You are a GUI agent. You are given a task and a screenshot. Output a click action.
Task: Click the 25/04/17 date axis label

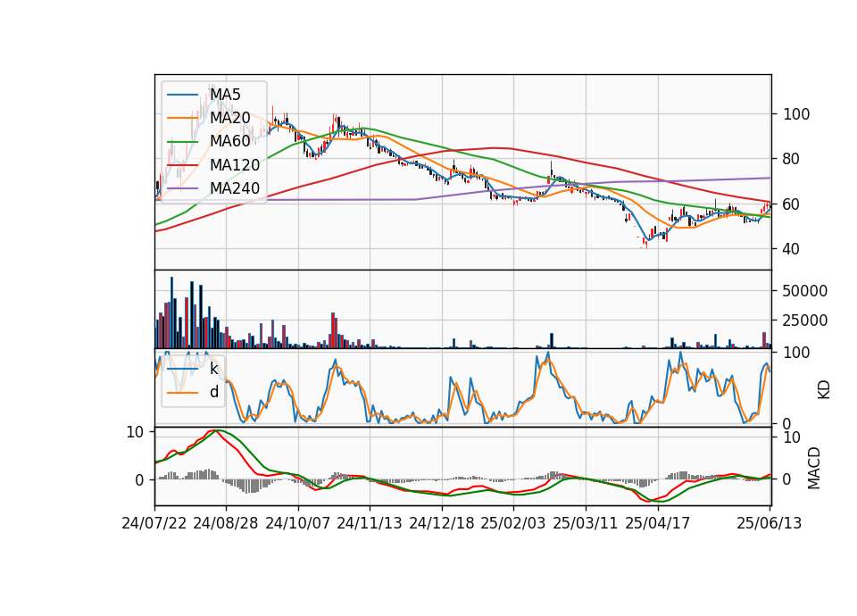[658, 523]
